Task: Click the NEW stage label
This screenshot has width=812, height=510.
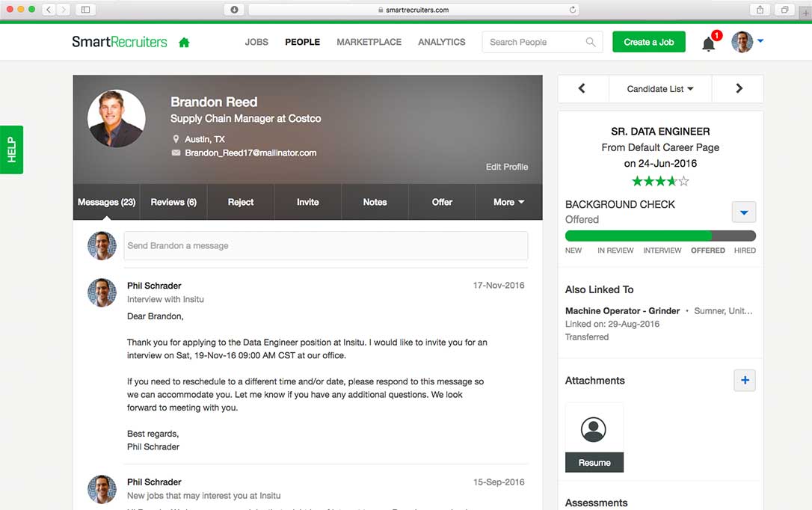Action: pyautogui.click(x=573, y=250)
